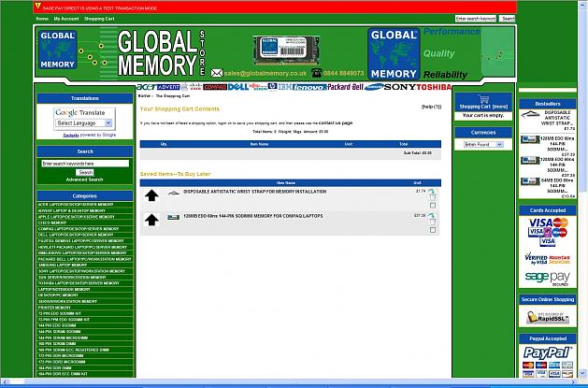Go to Home in the top navigation
The height and width of the screenshot is (388, 588).
(x=42, y=19)
